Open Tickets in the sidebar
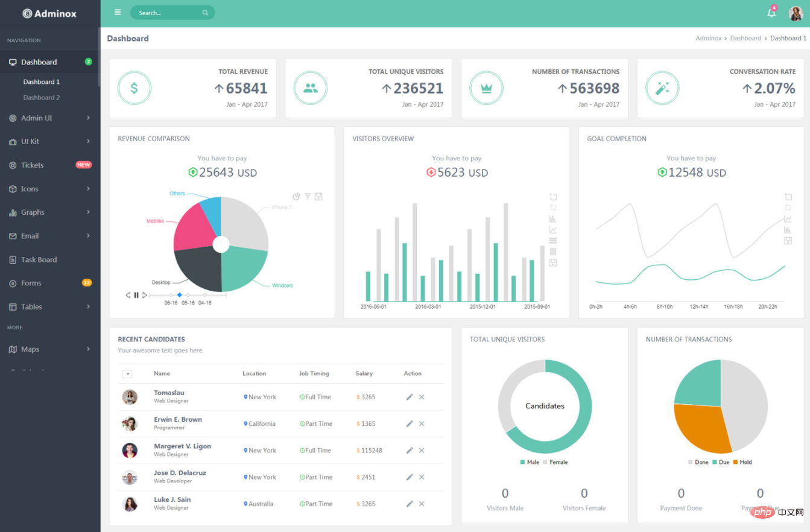Screen dimensions: 810x532 point(50,165)
